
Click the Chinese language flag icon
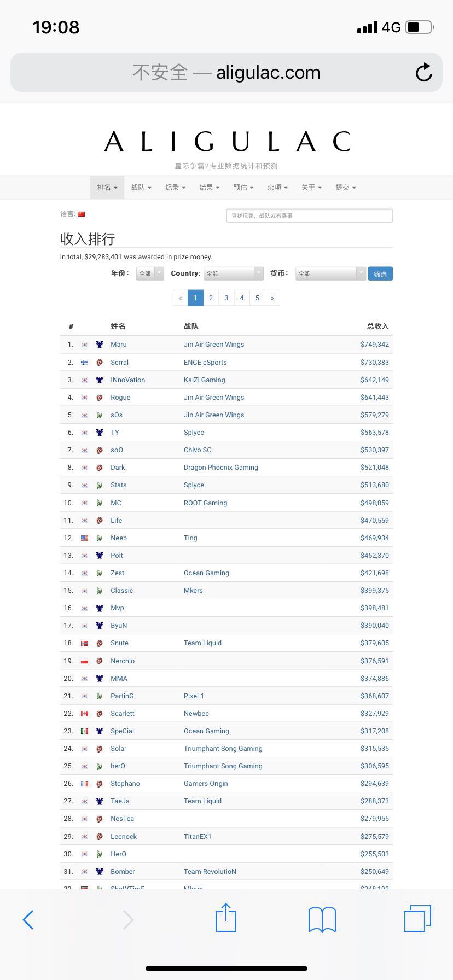click(x=82, y=214)
